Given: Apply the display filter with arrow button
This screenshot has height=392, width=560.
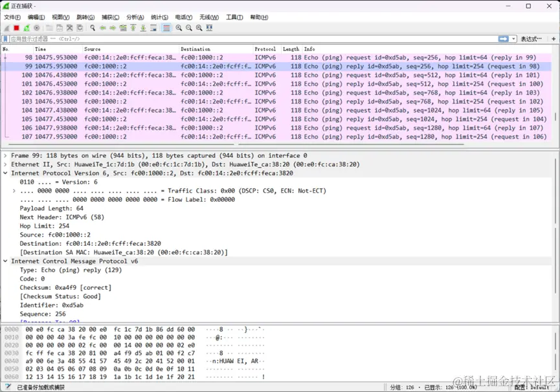Looking at the screenshot, I should (504, 39).
